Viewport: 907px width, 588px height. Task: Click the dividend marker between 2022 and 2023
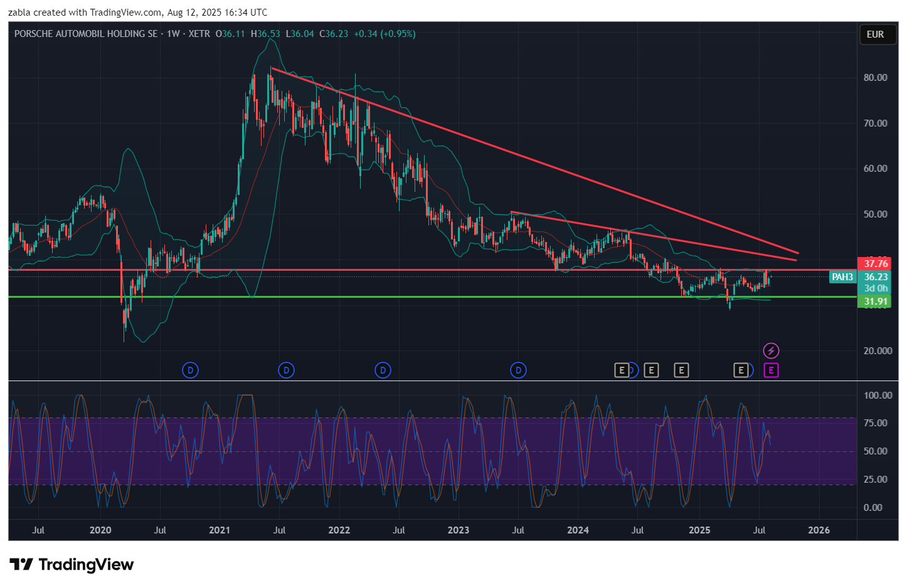tap(383, 370)
